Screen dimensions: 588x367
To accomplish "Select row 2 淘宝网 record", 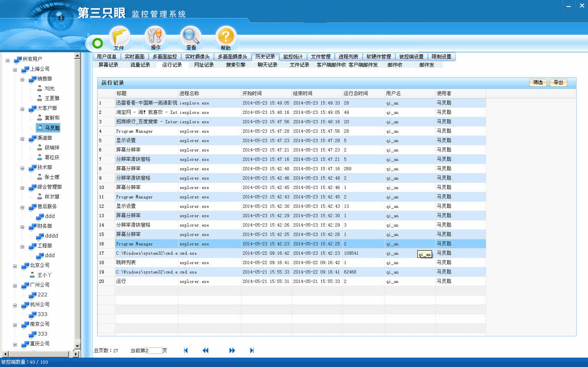I will click(x=292, y=112).
